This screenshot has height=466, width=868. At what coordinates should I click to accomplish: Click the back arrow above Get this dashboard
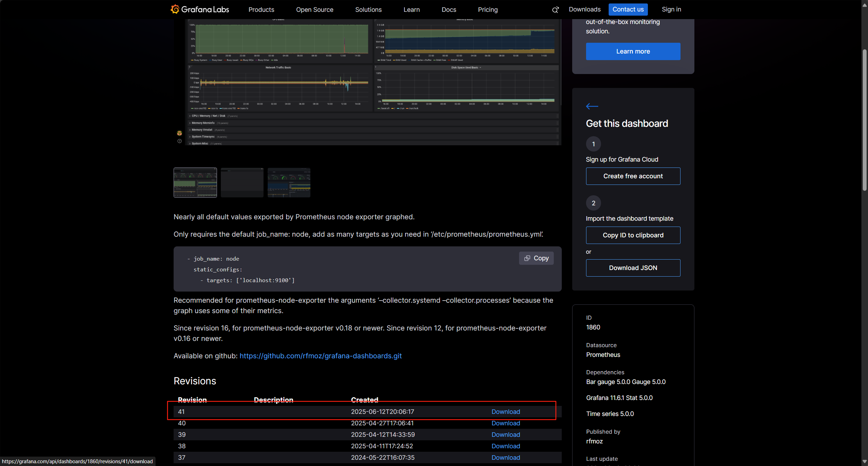tap(592, 106)
